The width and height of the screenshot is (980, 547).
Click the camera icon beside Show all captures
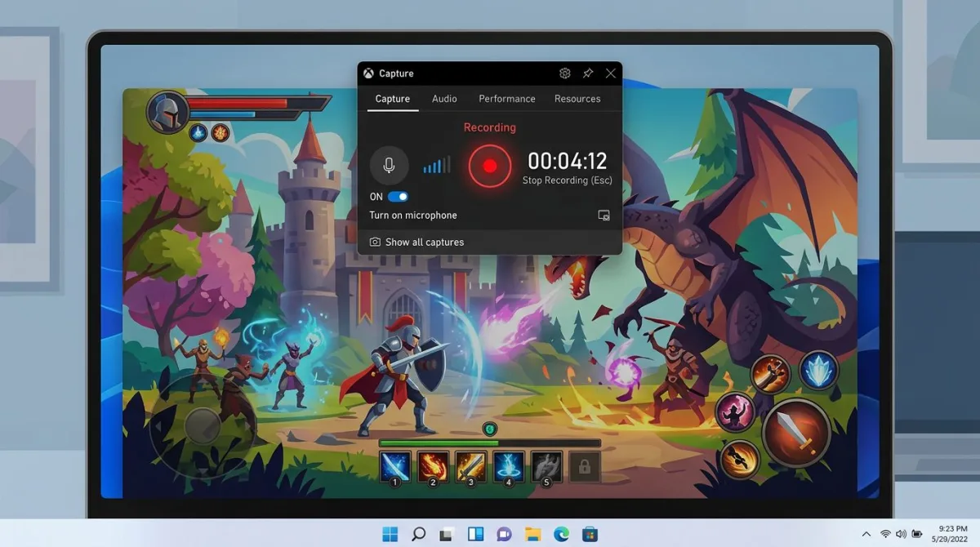click(375, 242)
